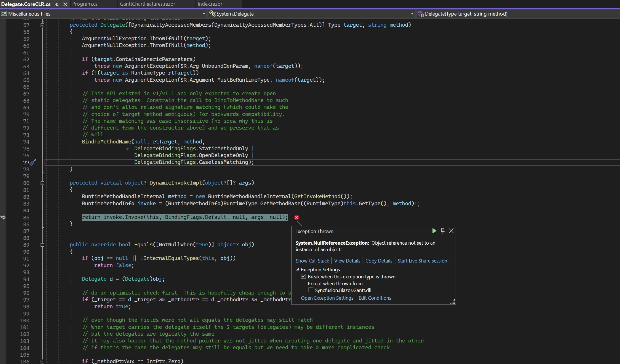Screen dimensions: 620x364
Task: Click the green Continue play icon in exception popup
Action: coord(434,231)
